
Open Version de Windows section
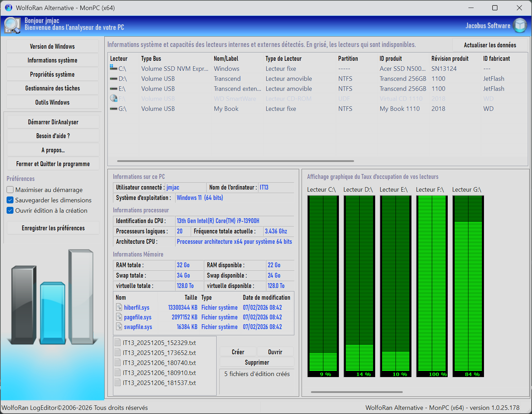coord(53,46)
